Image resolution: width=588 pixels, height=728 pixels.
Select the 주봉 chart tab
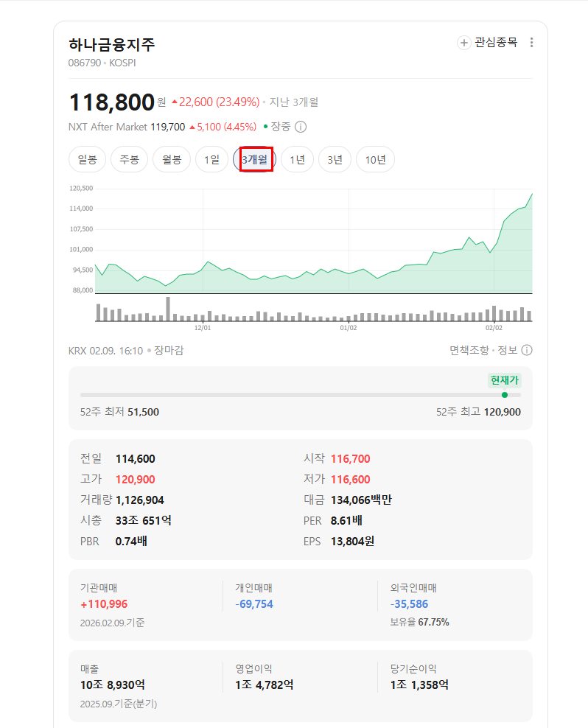pyautogui.click(x=129, y=160)
